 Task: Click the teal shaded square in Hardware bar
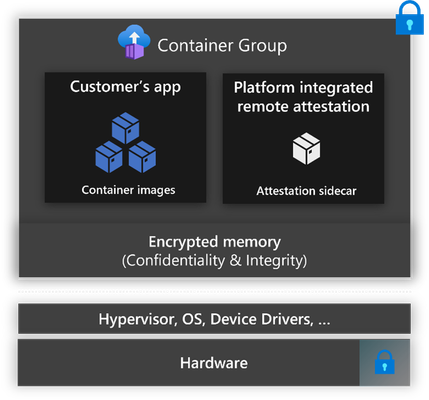point(385,363)
